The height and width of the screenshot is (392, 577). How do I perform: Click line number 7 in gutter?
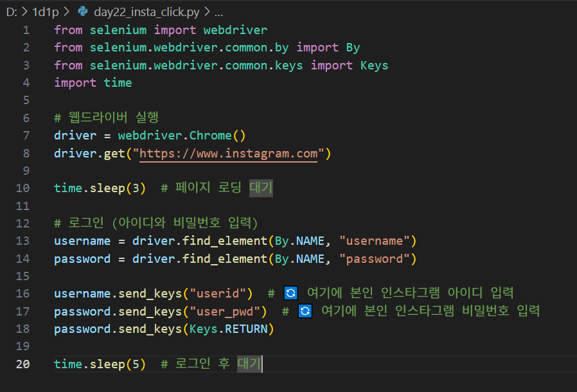click(x=26, y=136)
